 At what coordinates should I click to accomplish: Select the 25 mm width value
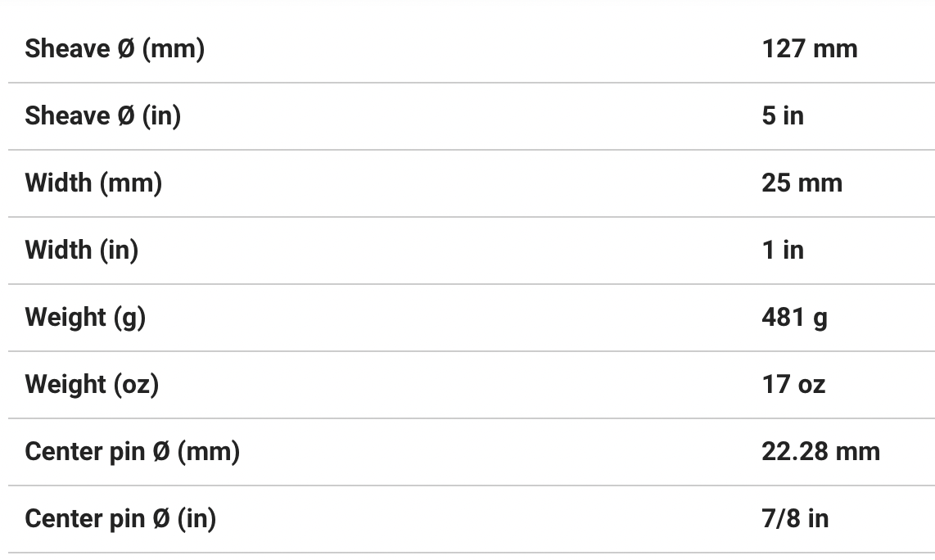click(x=801, y=183)
